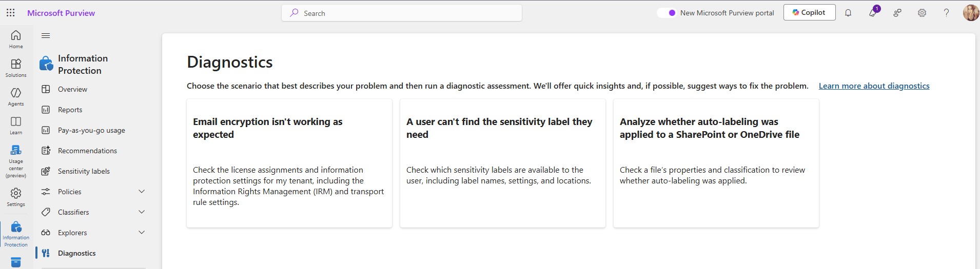The width and height of the screenshot is (980, 269).
Task: Click the Search input field
Action: coord(402,13)
